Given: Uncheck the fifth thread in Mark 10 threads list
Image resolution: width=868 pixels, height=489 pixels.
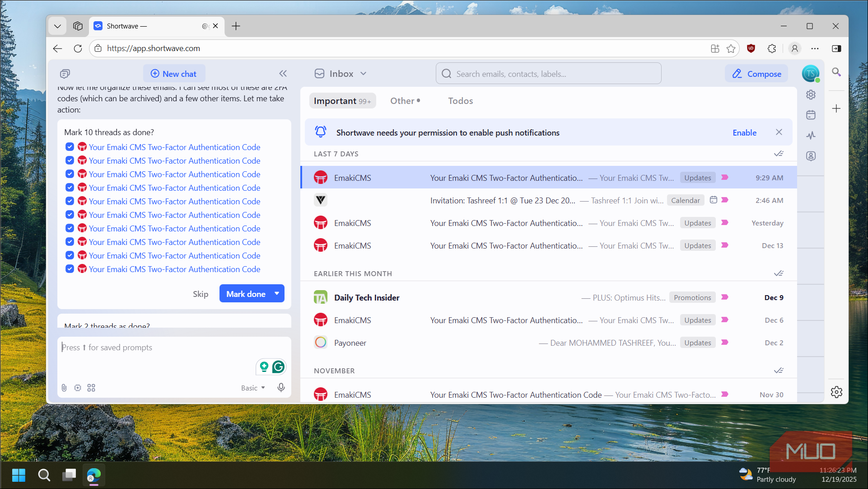Looking at the screenshot, I should [70, 201].
